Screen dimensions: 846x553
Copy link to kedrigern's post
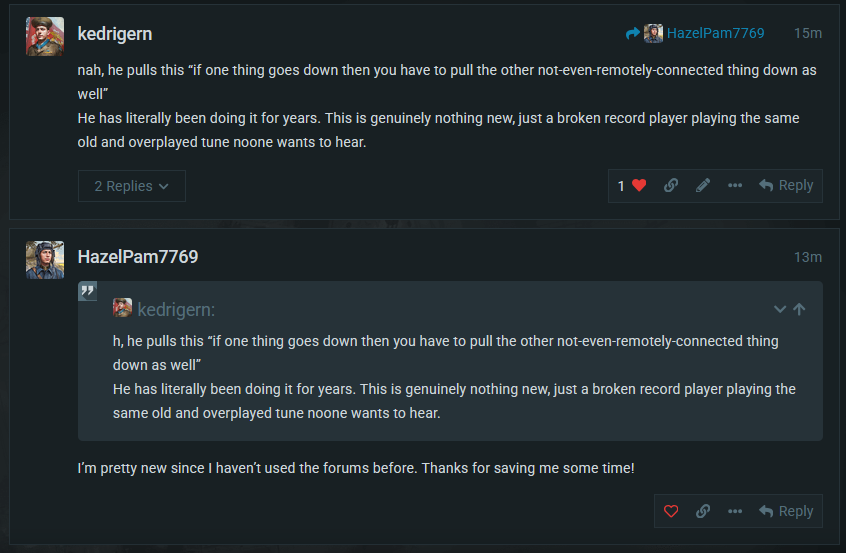(671, 186)
